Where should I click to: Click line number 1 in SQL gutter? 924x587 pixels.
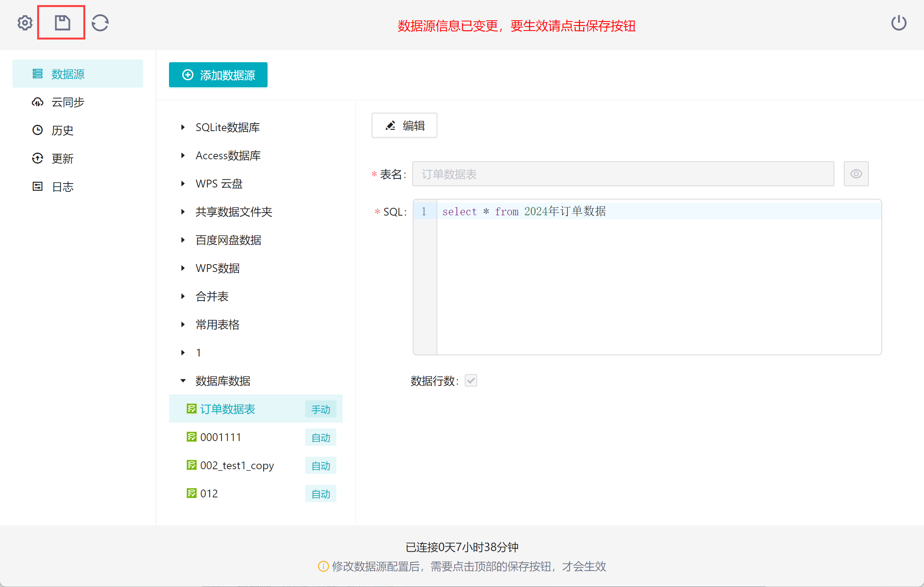(x=424, y=211)
